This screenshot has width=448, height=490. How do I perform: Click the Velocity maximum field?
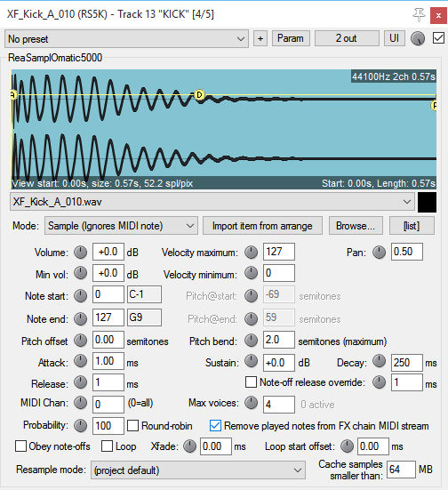[x=279, y=252]
